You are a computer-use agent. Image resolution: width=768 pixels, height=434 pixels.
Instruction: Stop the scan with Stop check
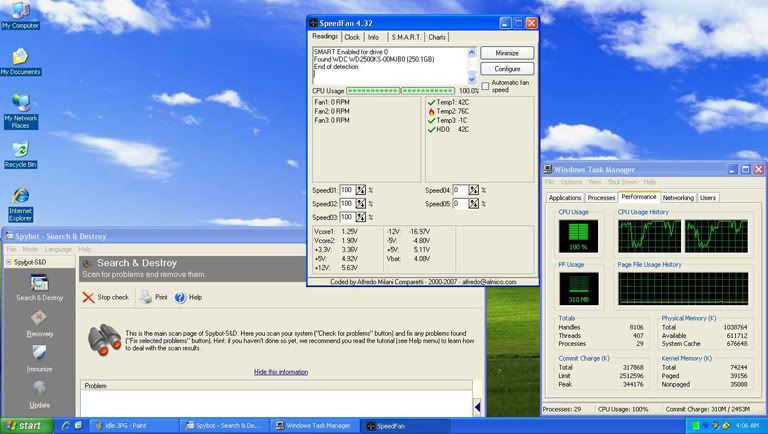106,297
